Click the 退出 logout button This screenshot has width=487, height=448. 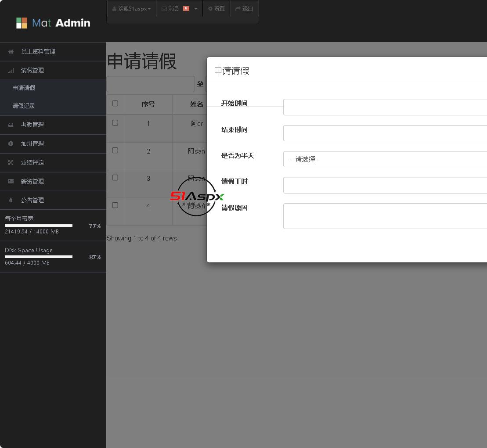(244, 9)
